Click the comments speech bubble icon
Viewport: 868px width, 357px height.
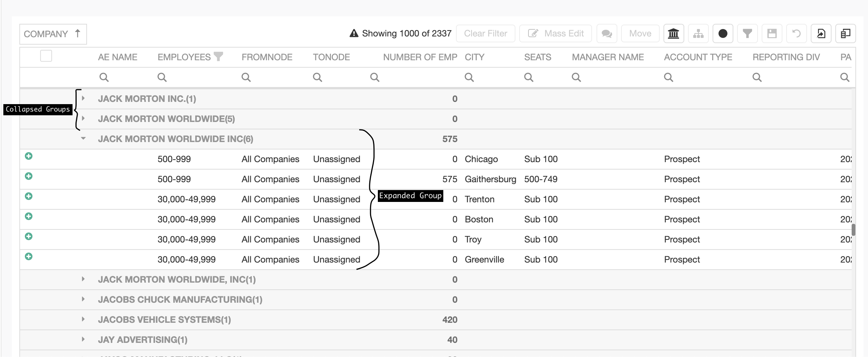(x=607, y=33)
